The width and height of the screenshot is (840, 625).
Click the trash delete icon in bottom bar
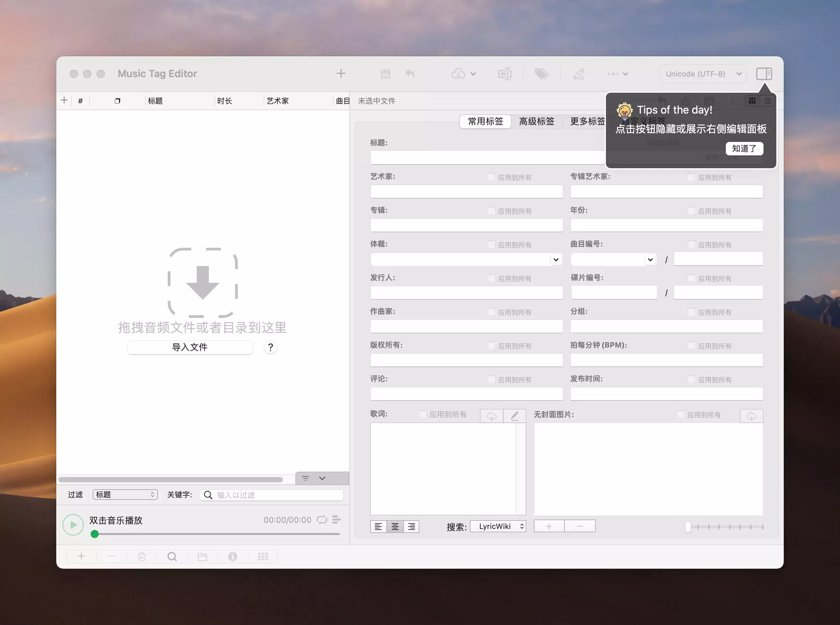point(142,557)
